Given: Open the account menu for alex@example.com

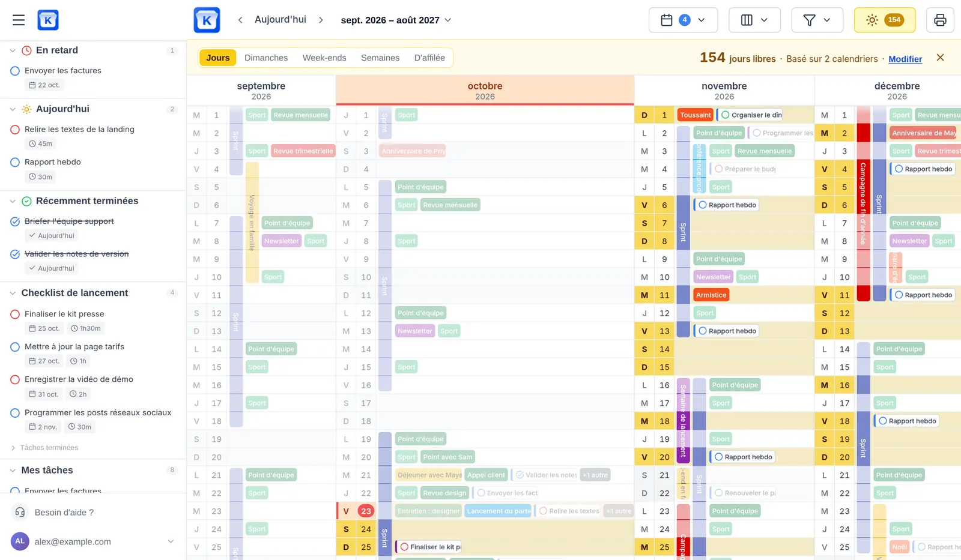Looking at the screenshot, I should 171,541.
